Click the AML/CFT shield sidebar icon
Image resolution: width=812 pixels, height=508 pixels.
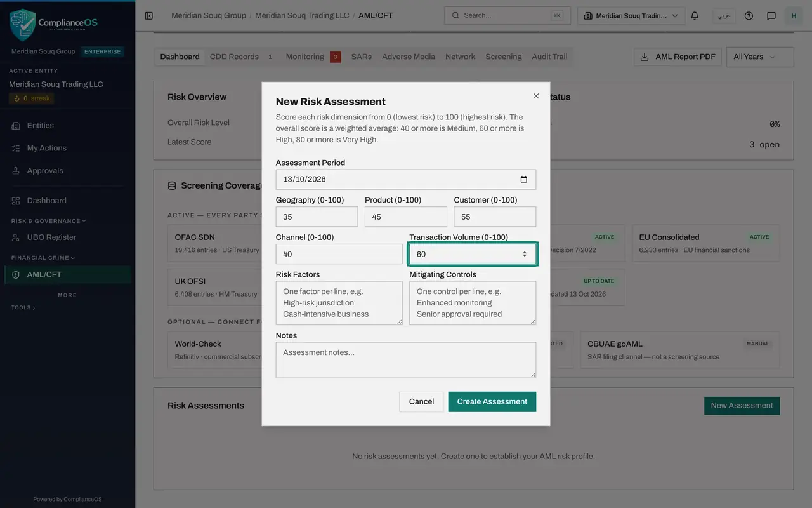point(16,275)
